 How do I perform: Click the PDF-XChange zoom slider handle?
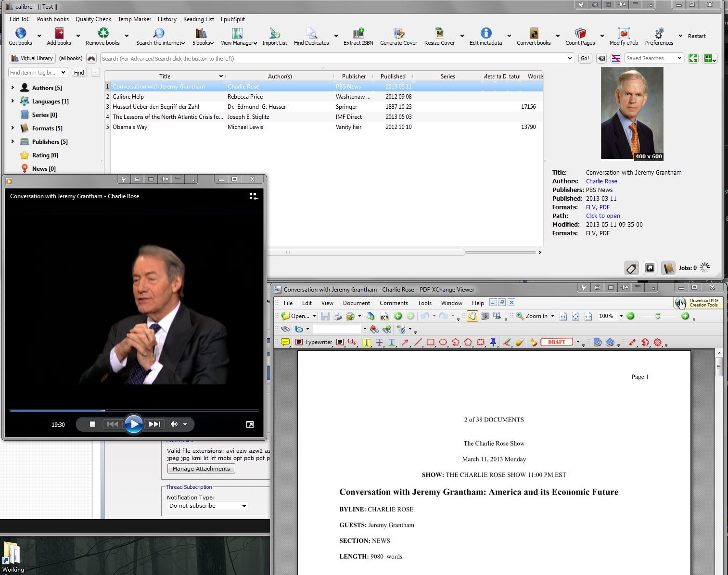click(x=658, y=316)
